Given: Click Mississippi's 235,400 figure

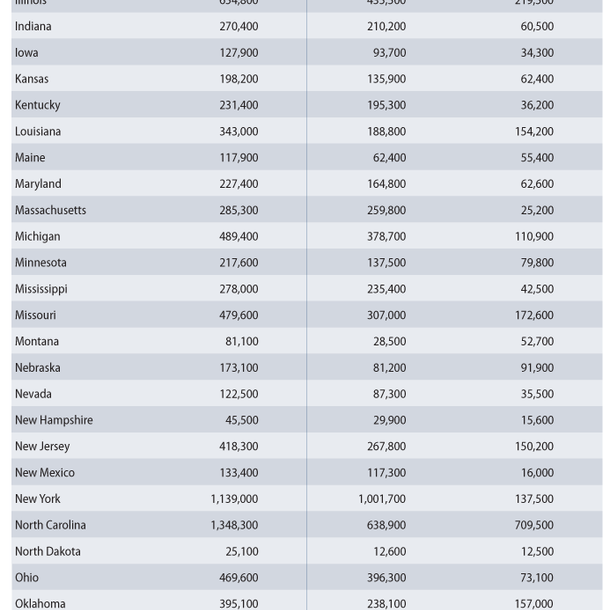Looking at the screenshot, I should (386, 289).
